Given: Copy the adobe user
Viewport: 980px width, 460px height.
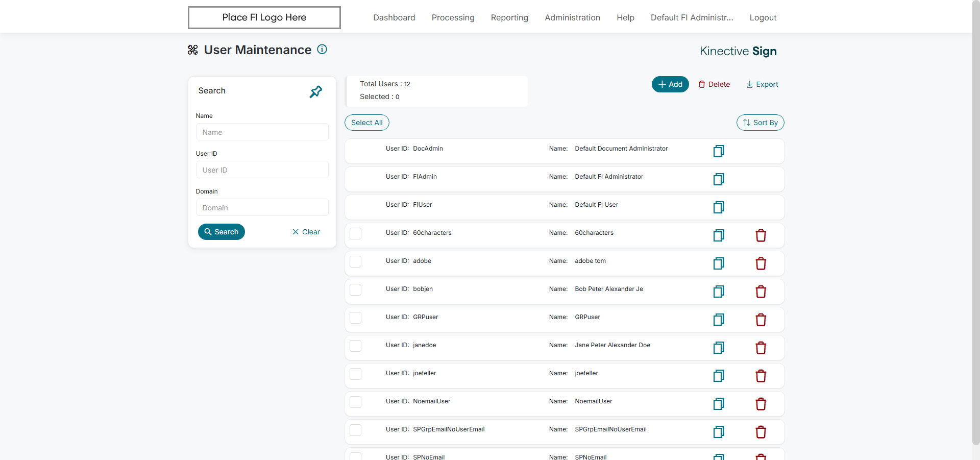Looking at the screenshot, I should (719, 263).
